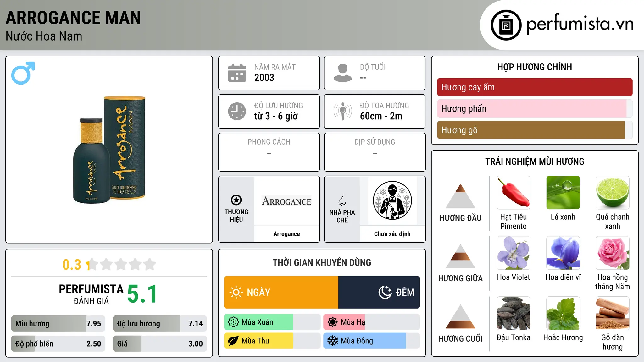Screen dimensions: 644x362
Task: Open the Đậu Tonka note image
Action: [514, 313]
